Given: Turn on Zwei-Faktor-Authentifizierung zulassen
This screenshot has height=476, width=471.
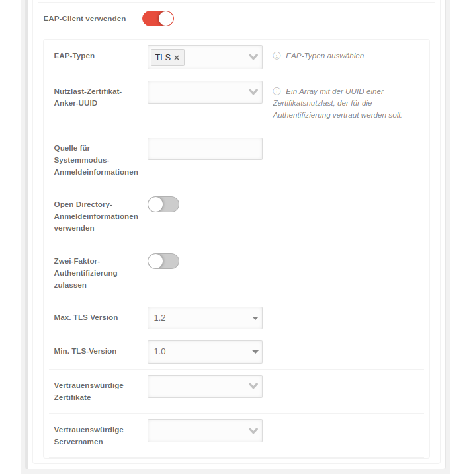Looking at the screenshot, I should tap(163, 261).
